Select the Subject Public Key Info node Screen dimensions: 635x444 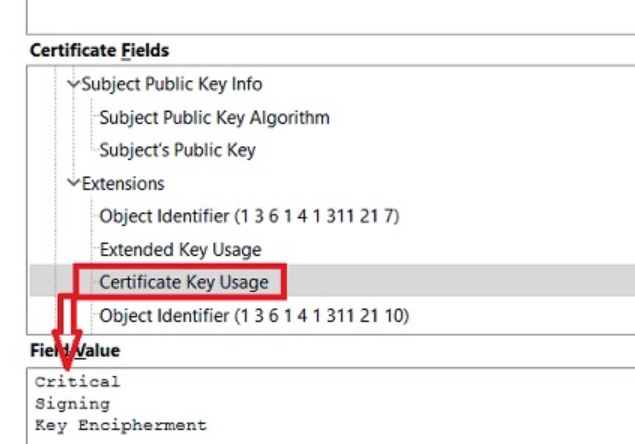(x=171, y=85)
